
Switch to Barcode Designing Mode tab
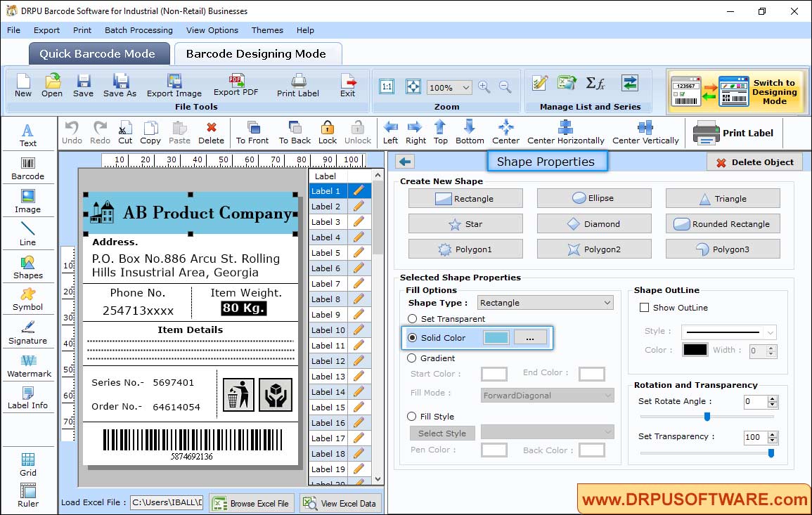pyautogui.click(x=257, y=54)
